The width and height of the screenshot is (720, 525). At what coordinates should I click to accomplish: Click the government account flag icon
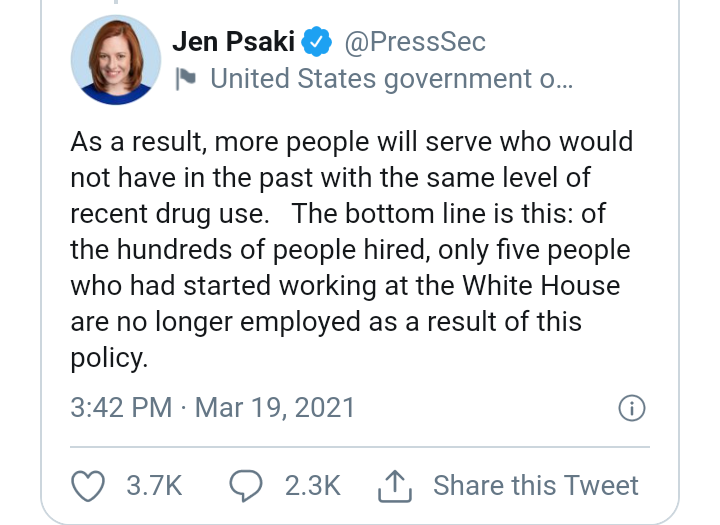(185, 78)
